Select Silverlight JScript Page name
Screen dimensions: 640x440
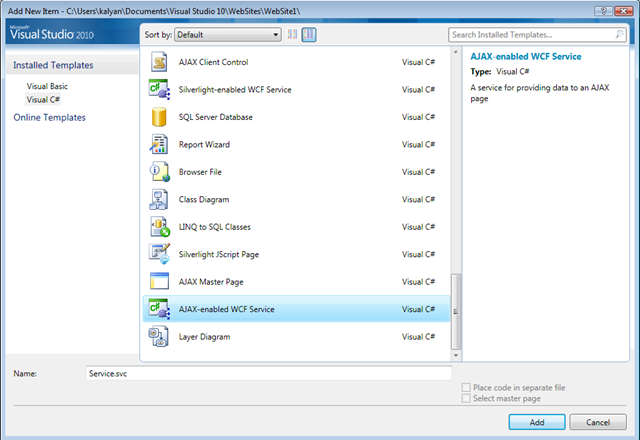[x=219, y=254]
